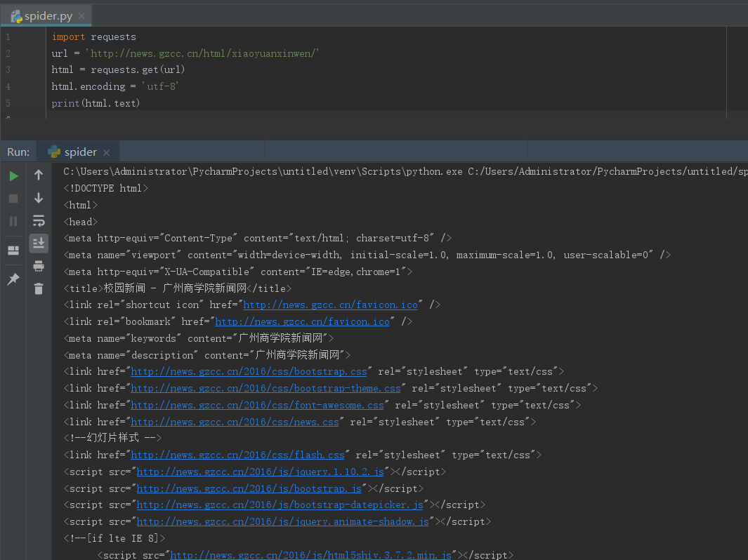The width and height of the screenshot is (748, 560).
Task: Click the python.exe command line path
Action: [x=263, y=171]
